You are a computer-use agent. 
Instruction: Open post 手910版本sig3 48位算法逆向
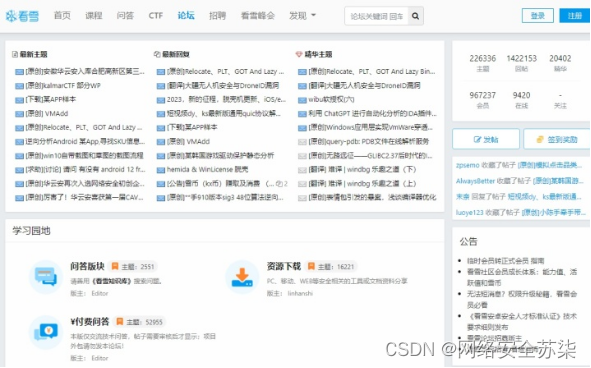pos(225,198)
